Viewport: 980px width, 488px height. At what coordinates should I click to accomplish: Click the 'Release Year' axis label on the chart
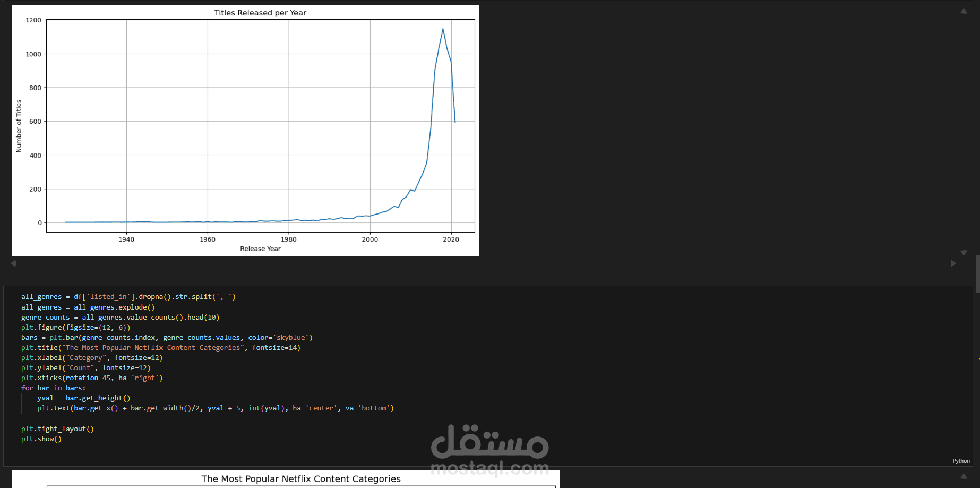click(x=260, y=249)
